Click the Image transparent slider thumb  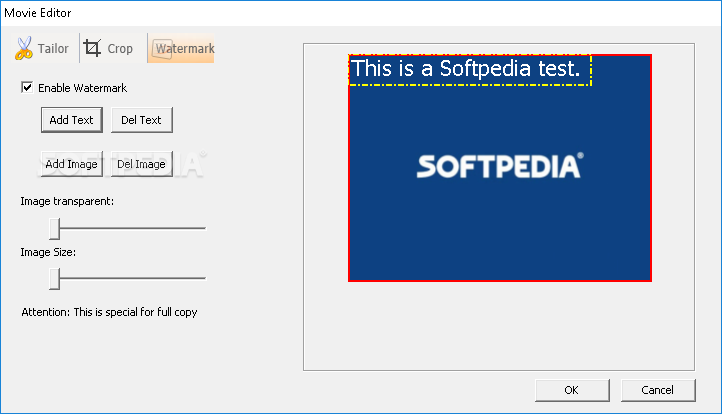point(55,228)
